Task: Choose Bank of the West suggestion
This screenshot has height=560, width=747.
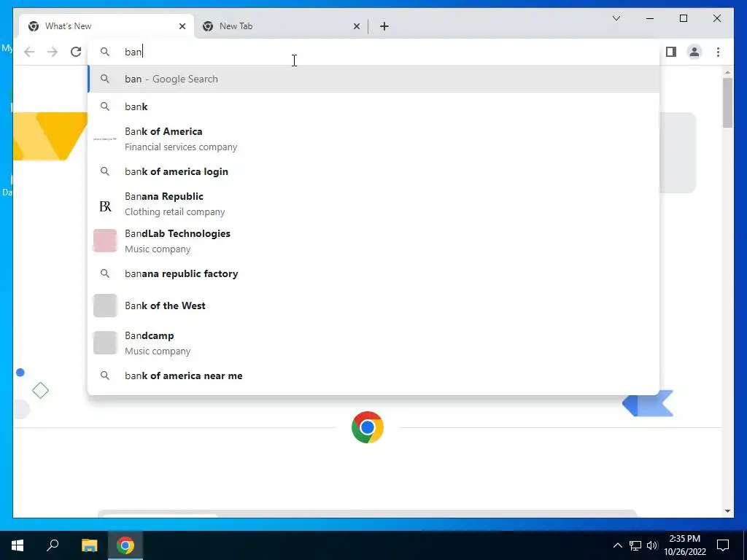Action: pyautogui.click(x=373, y=306)
